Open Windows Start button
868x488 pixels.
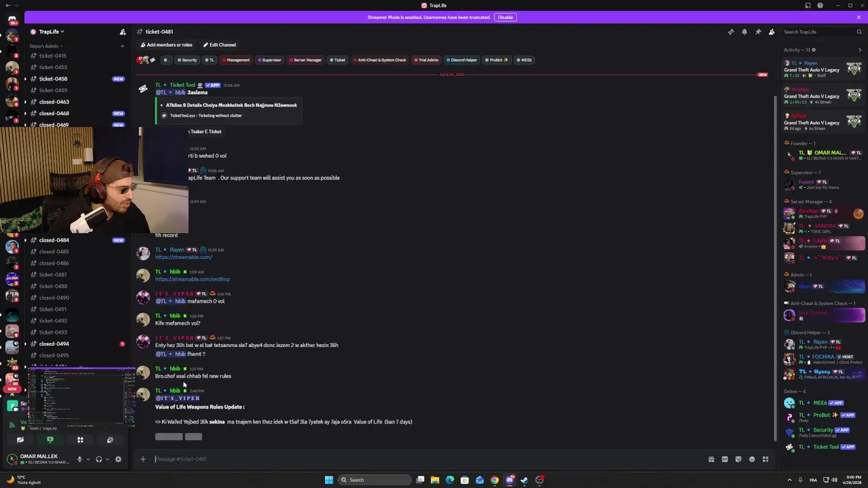(x=329, y=480)
